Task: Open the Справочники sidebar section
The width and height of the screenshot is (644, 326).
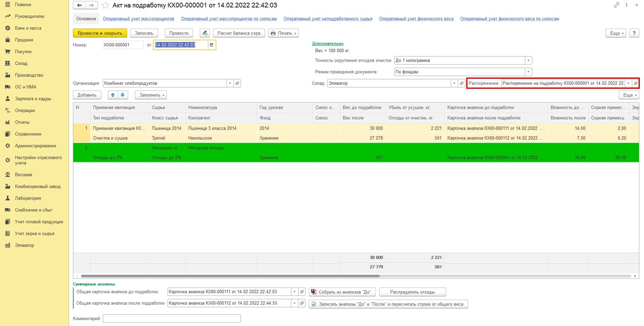Action: point(28,134)
